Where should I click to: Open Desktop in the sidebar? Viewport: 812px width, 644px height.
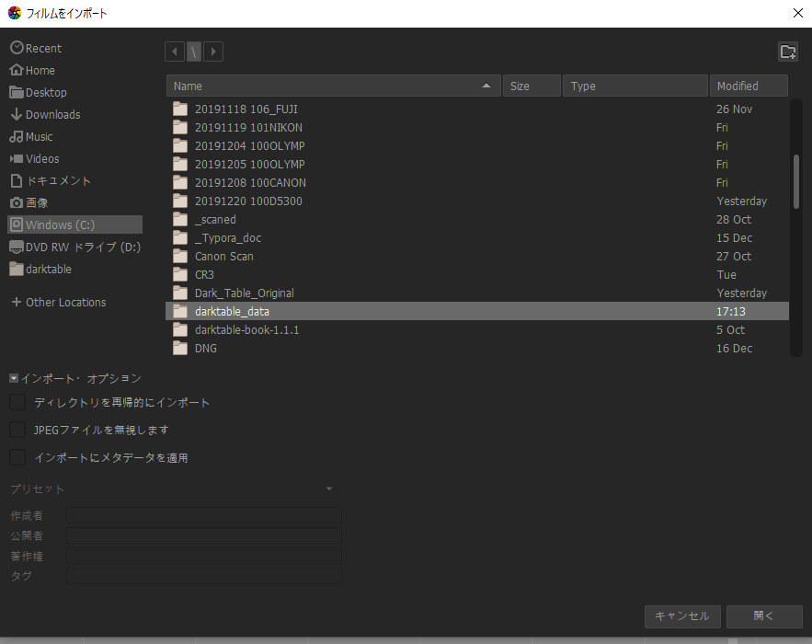coord(39,92)
